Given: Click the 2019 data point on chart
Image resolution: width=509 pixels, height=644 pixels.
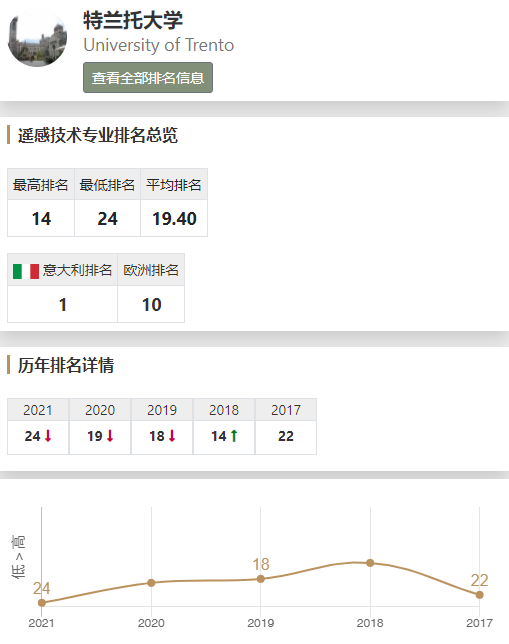Looking at the screenshot, I should [x=260, y=579].
